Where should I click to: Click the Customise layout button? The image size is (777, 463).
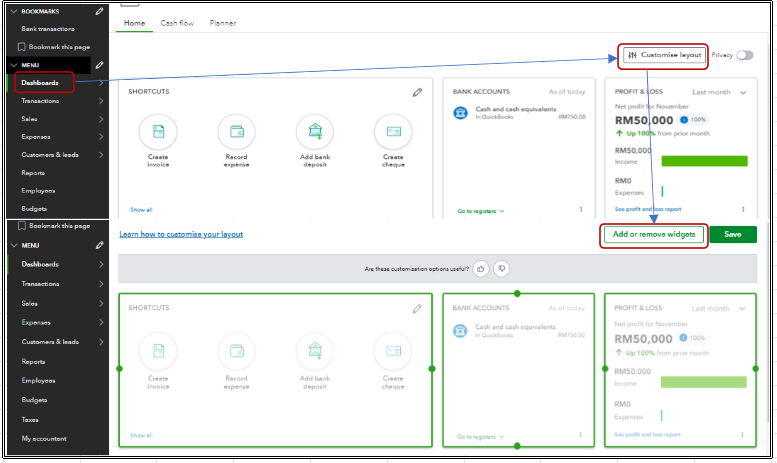[x=664, y=55]
